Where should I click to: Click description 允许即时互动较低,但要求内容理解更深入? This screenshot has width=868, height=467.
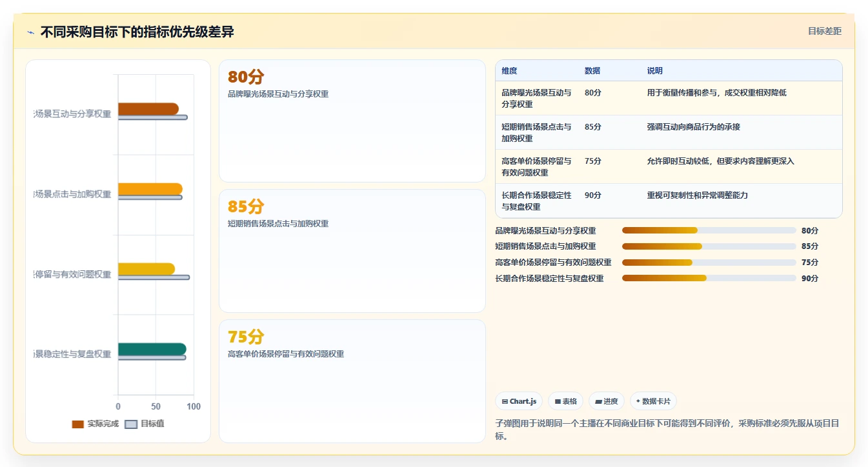click(x=721, y=161)
